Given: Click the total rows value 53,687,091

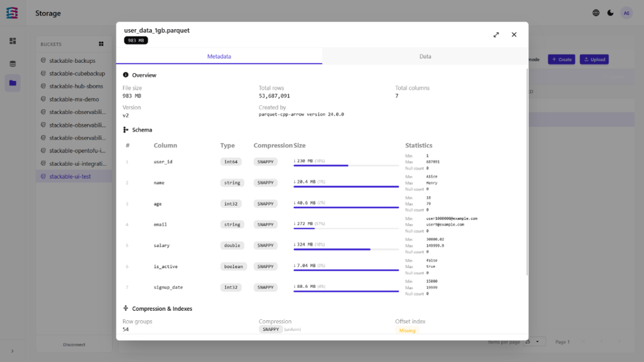Looking at the screenshot, I should (x=274, y=96).
